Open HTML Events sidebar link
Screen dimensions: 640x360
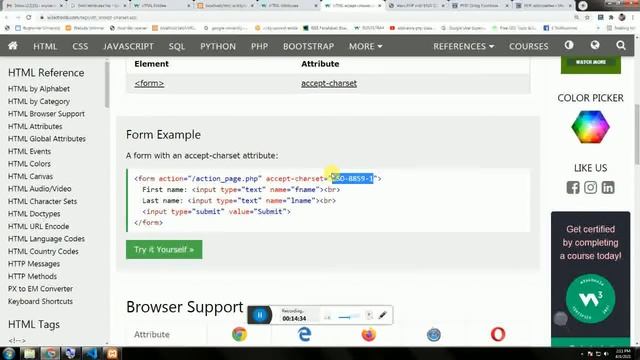pyautogui.click(x=29, y=151)
